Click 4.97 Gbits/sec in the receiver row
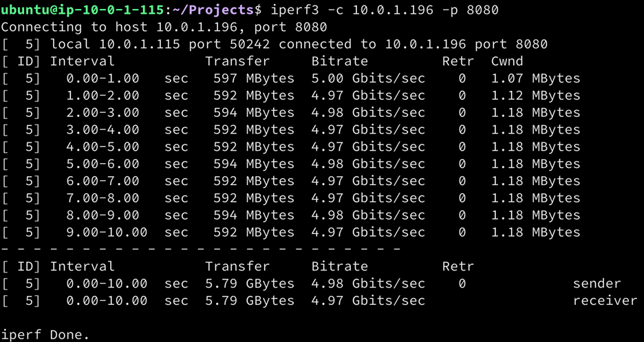Image resolution: width=644 pixels, height=342 pixels. (x=368, y=301)
